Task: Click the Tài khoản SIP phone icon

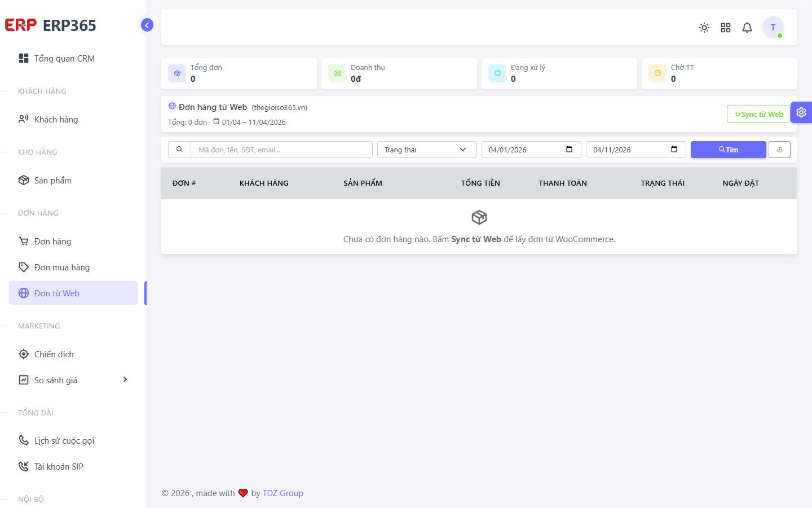Action: pyautogui.click(x=24, y=466)
